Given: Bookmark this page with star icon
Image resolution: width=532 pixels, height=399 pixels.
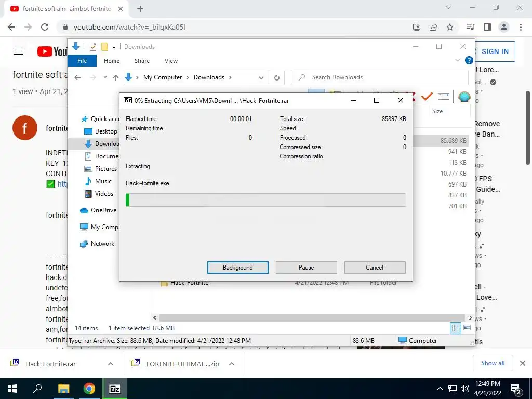Looking at the screenshot, I should click(450, 27).
